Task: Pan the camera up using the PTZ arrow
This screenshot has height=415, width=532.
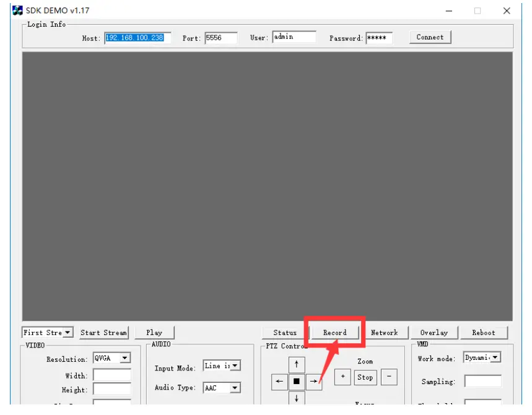Action: click(x=297, y=364)
